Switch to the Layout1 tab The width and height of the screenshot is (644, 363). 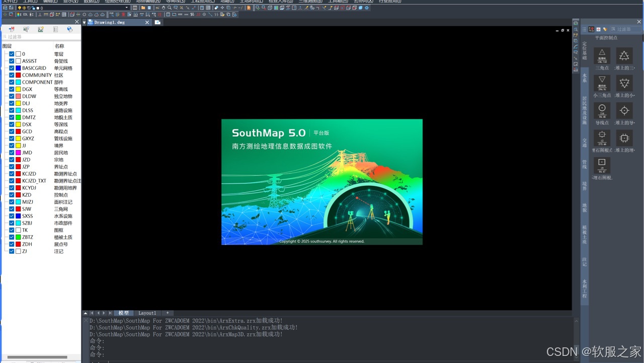(147, 313)
